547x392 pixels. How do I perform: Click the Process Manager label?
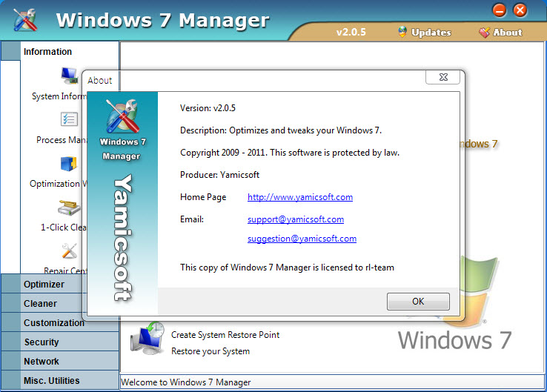pyautogui.click(x=62, y=140)
